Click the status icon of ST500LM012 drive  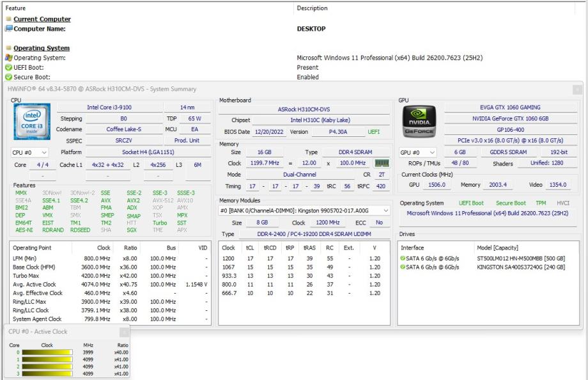(403, 258)
